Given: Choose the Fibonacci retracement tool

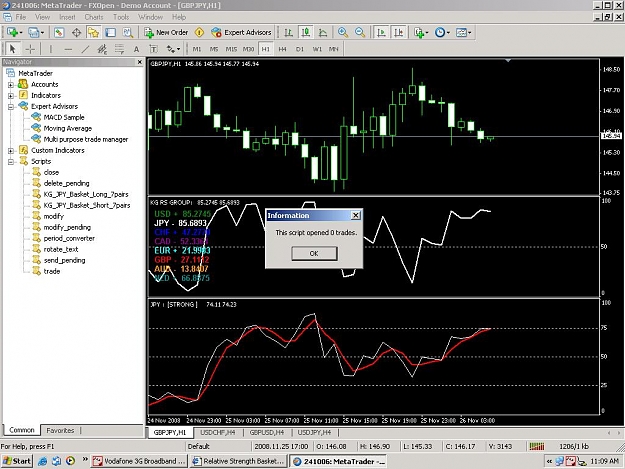Looking at the screenshot, I should [119, 49].
